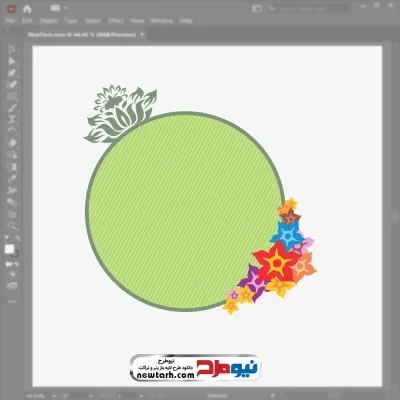
Task: Open the File menu
Action: click(10, 21)
